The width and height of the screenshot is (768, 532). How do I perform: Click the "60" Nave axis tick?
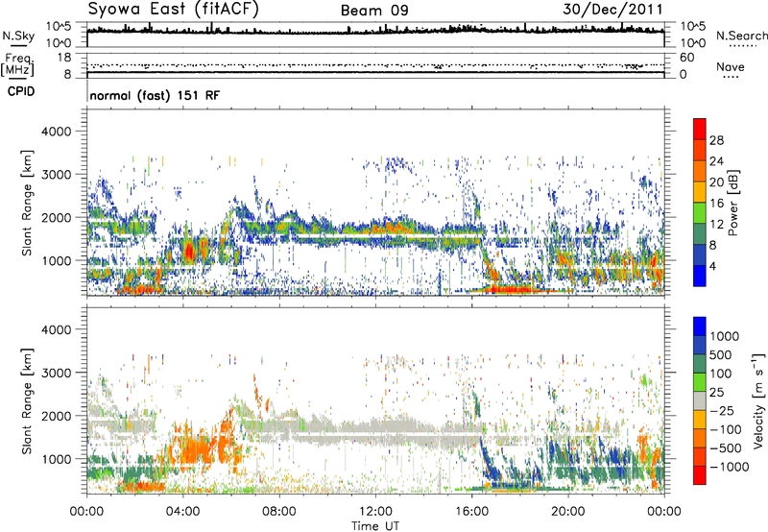pos(686,58)
